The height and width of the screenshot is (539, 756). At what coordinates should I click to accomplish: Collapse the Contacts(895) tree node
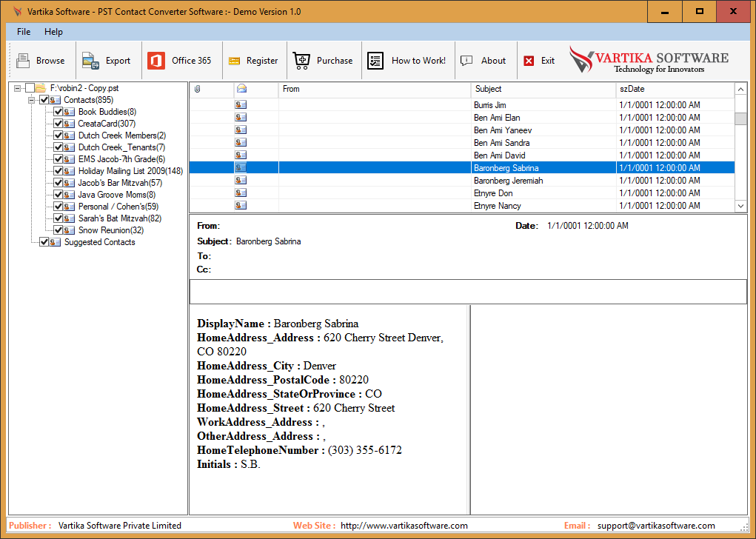(31, 100)
